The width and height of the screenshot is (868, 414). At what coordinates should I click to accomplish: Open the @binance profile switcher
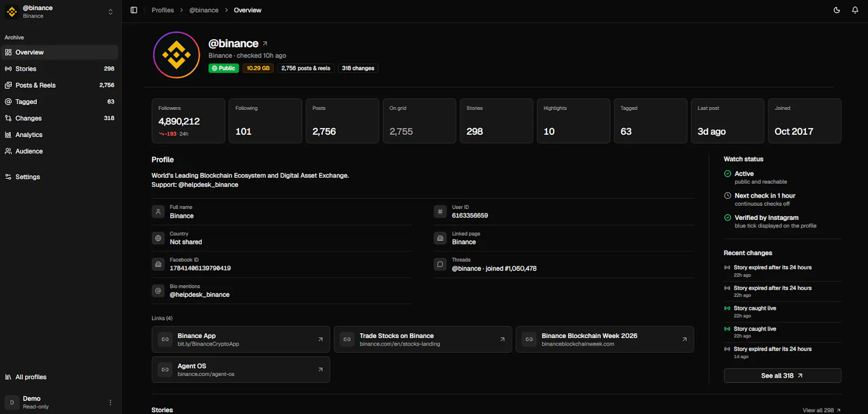(60, 12)
